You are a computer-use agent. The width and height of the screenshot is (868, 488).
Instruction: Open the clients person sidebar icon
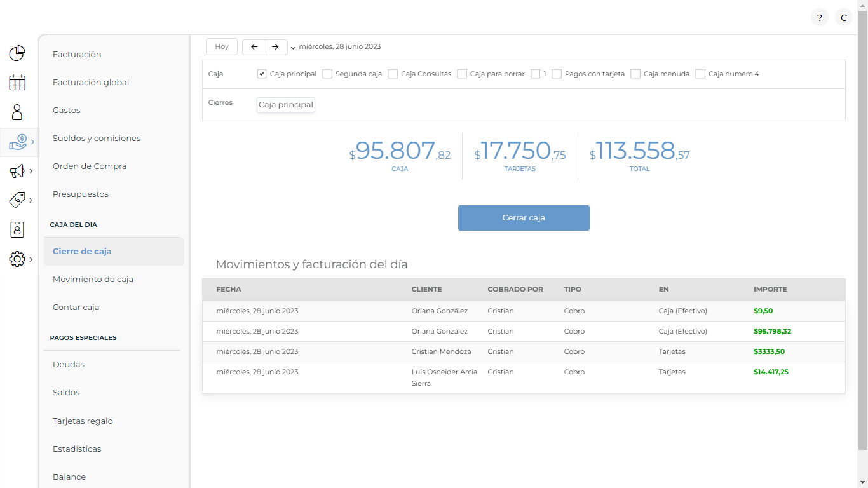pos(17,112)
